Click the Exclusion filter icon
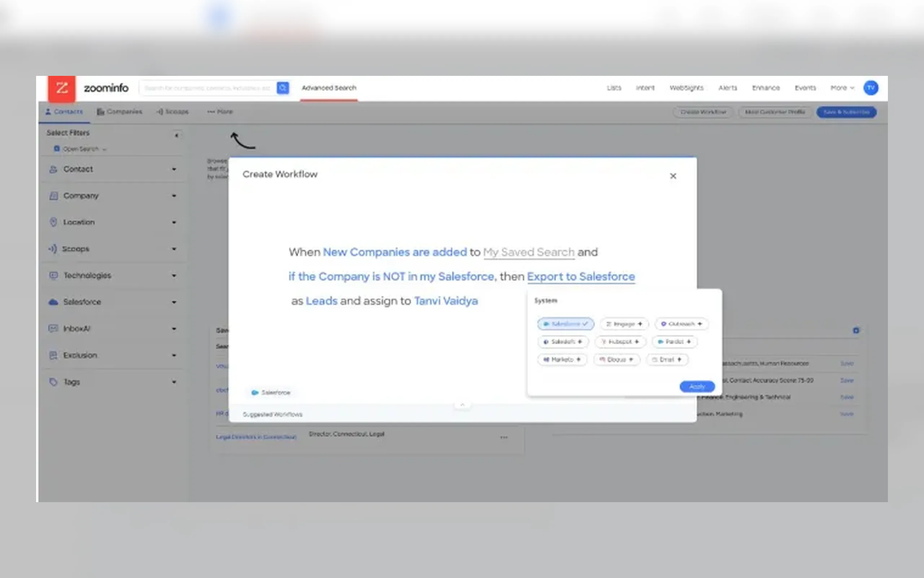 click(53, 355)
